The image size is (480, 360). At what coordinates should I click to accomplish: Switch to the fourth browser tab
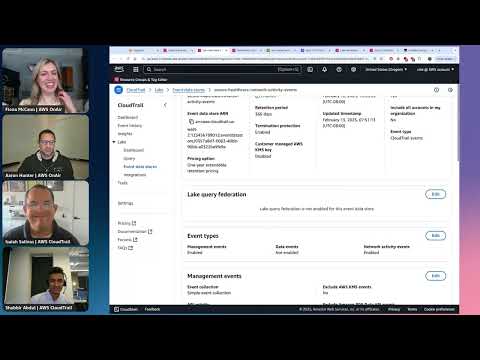[247, 50]
